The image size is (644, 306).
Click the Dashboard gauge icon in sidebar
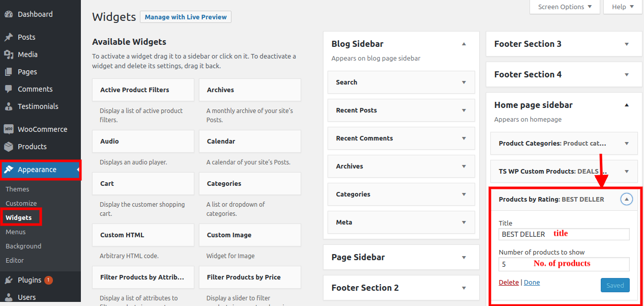coord(9,14)
